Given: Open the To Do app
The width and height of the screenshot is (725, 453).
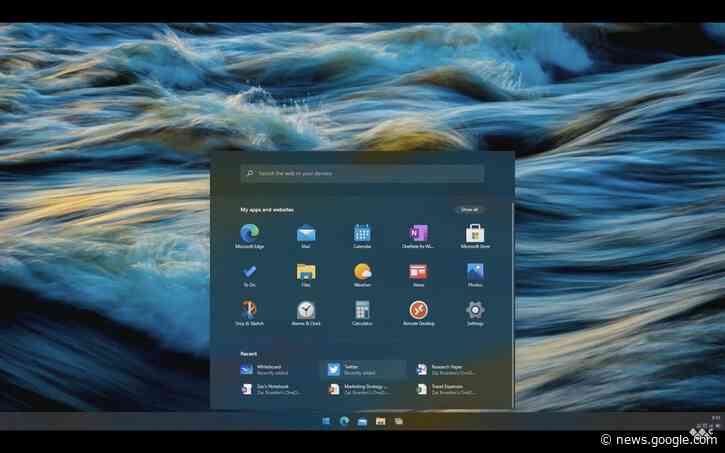Looking at the screenshot, I should (250, 275).
